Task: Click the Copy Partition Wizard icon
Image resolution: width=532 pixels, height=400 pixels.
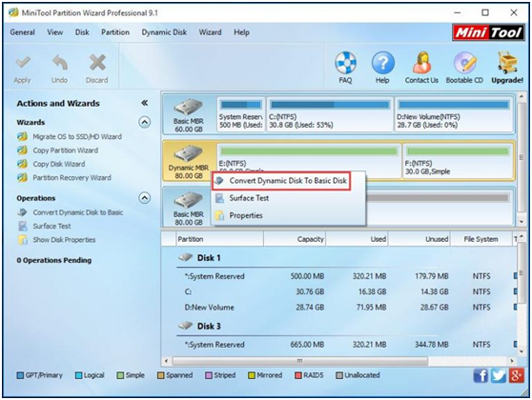Action: tap(22, 150)
